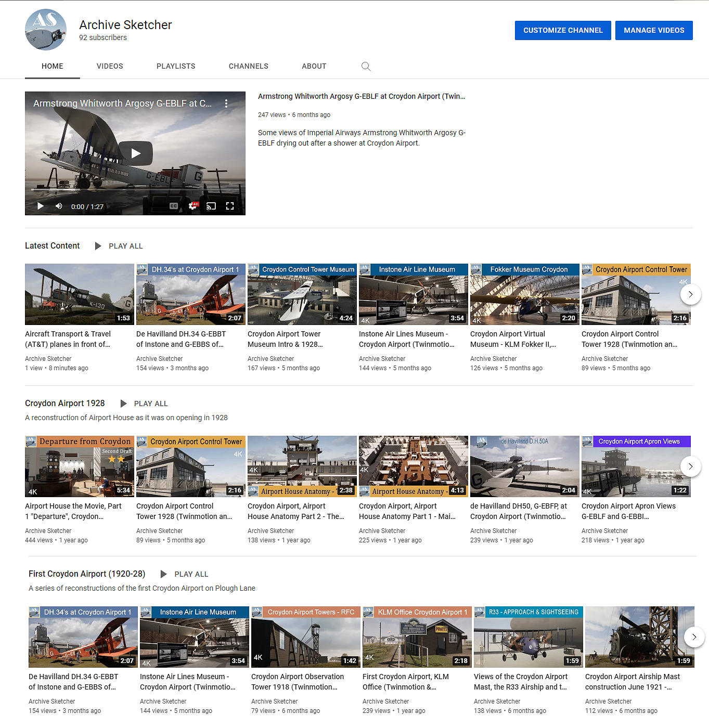
Task: Open Airship Mast construction thumbnail 1:59
Action: point(640,637)
